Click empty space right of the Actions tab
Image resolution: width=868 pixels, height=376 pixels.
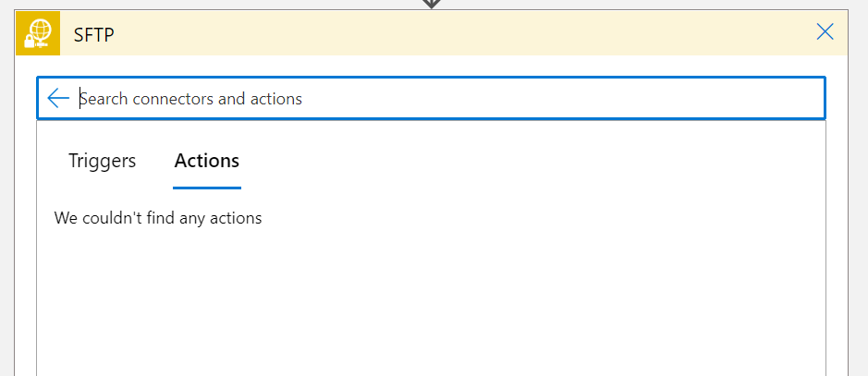[x=518, y=161]
